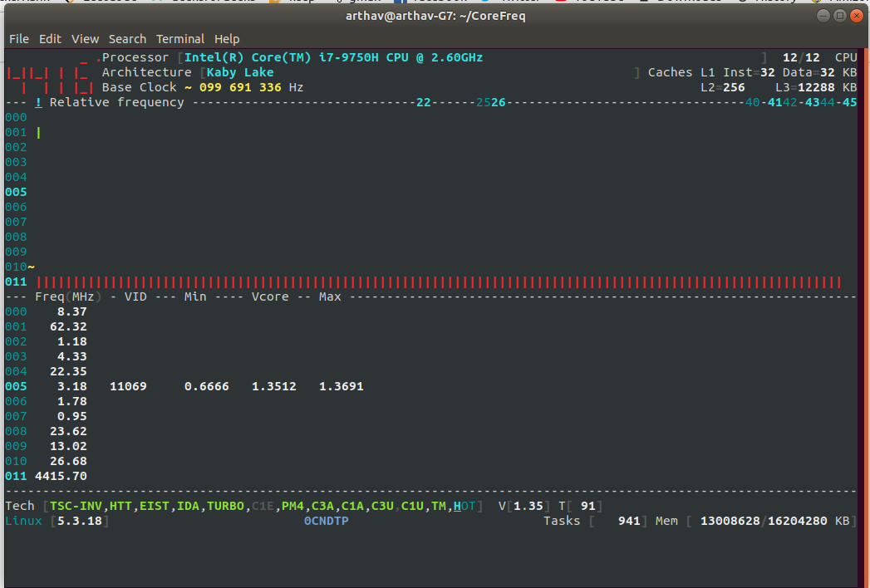Click the Relative frequency header label
The height and width of the screenshot is (588, 870).
coord(116,102)
